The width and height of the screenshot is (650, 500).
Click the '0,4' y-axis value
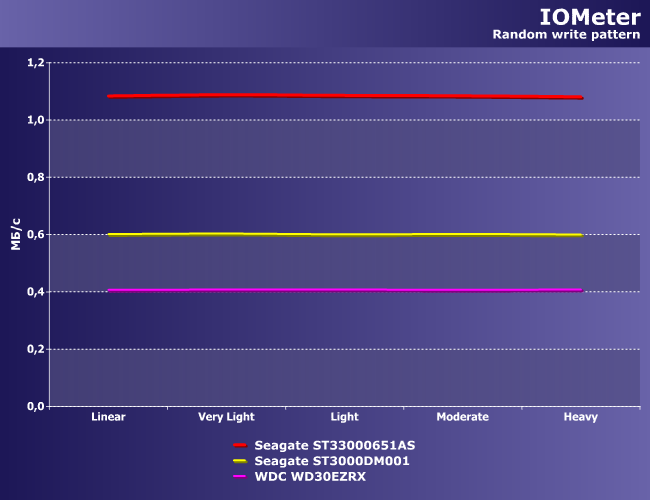pos(36,292)
